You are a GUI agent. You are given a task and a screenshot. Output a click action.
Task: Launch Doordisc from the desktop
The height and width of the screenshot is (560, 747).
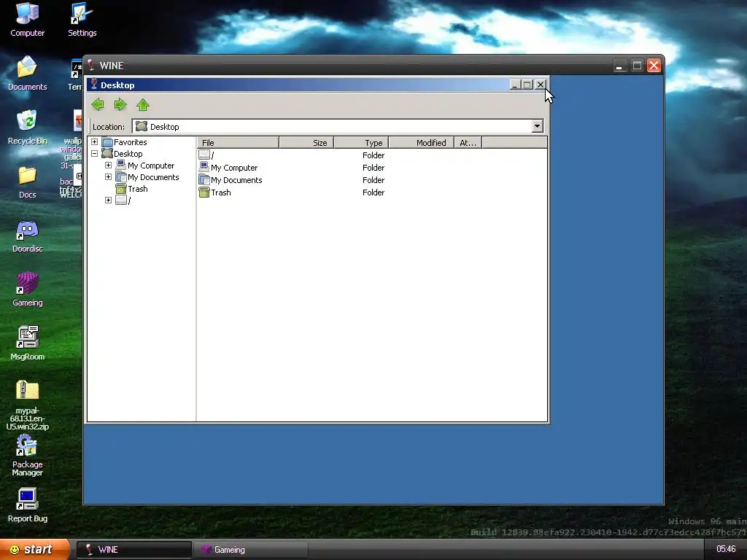click(27, 236)
